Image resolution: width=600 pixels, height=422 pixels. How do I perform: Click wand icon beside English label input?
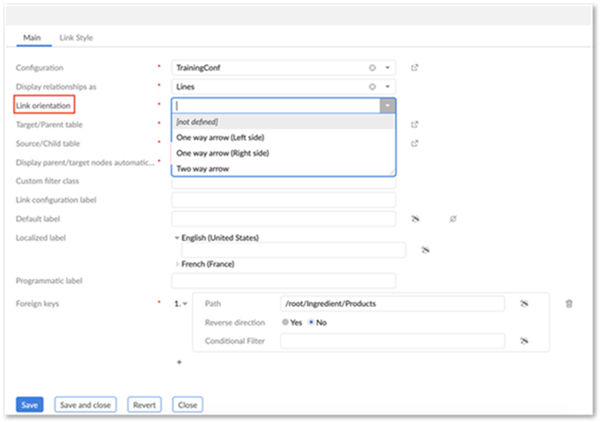point(425,250)
